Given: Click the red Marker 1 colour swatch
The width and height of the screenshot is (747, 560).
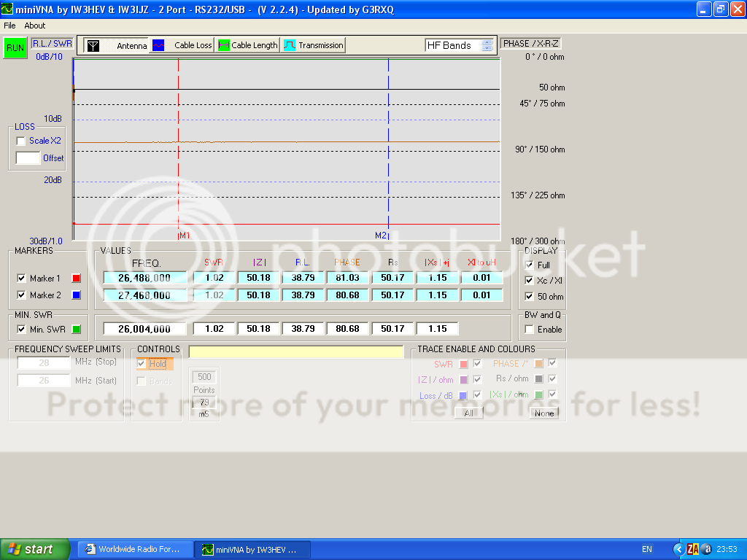Looking at the screenshot, I should click(x=76, y=278).
